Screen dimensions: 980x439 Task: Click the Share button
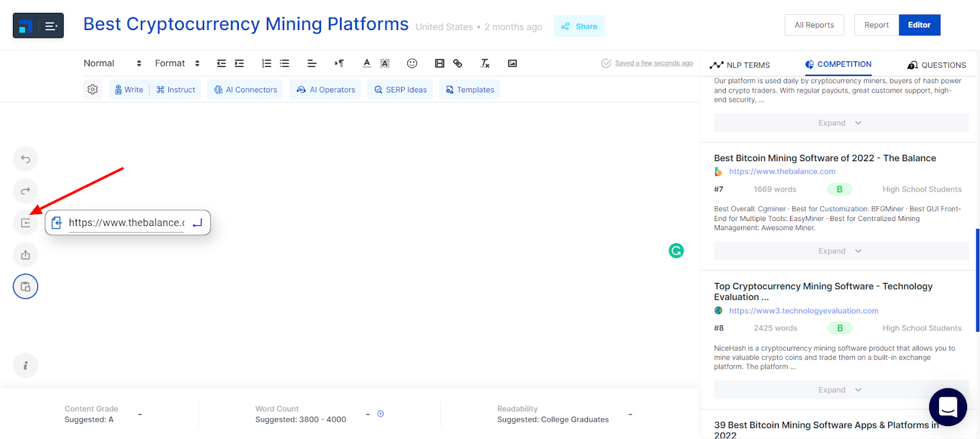(579, 26)
